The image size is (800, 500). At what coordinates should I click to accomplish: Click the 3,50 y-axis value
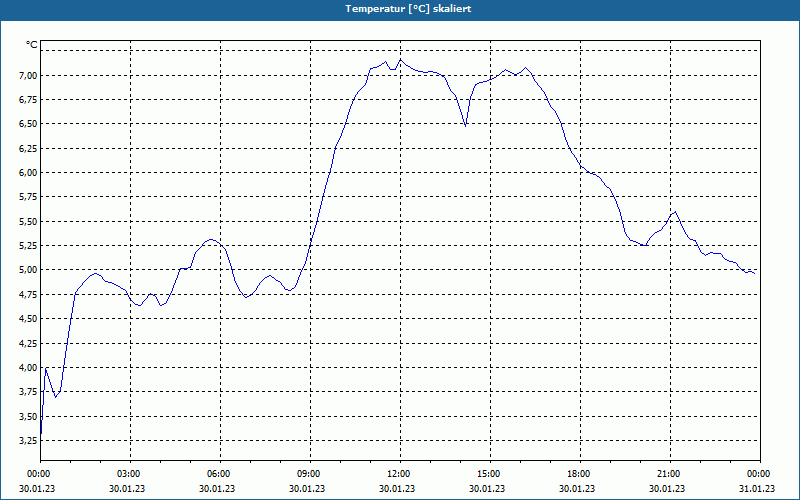coord(28,416)
